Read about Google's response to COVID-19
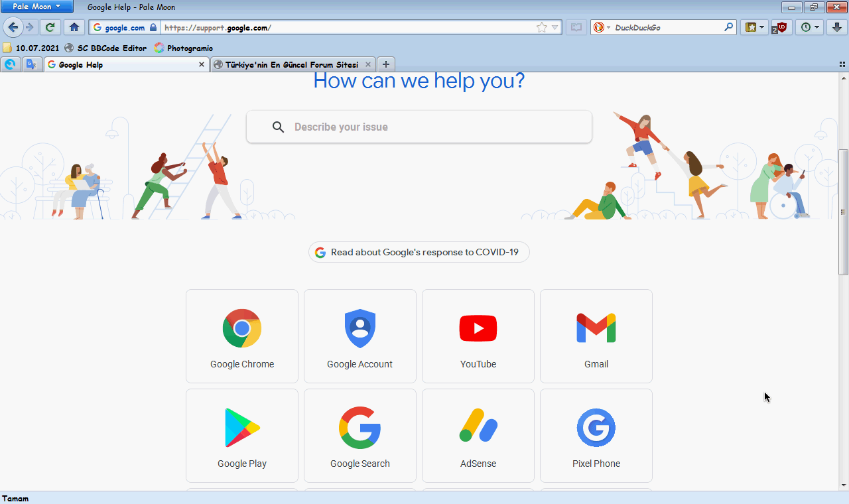Viewport: 849px width, 504px height. [x=419, y=252]
